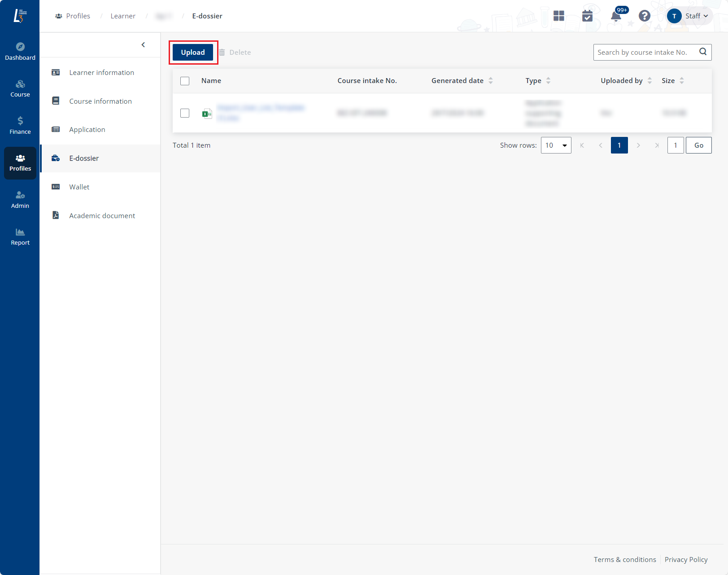The width and height of the screenshot is (728, 575).
Task: Switch to the Wallet tab
Action: coord(79,187)
